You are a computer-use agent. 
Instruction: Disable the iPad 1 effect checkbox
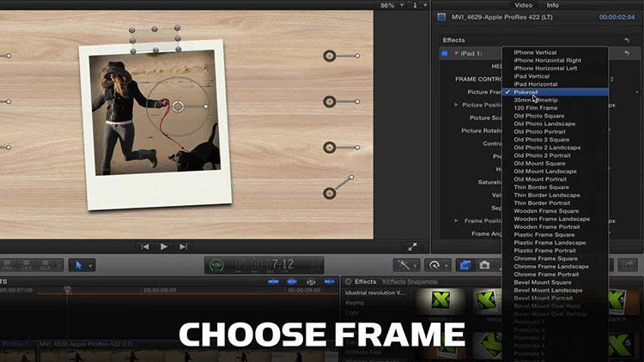pos(445,53)
